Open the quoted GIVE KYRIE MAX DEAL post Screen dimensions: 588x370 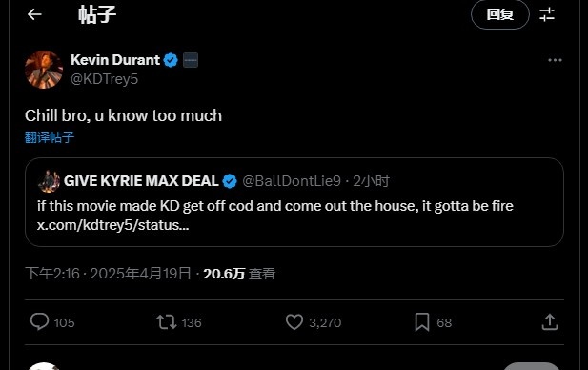(294, 202)
